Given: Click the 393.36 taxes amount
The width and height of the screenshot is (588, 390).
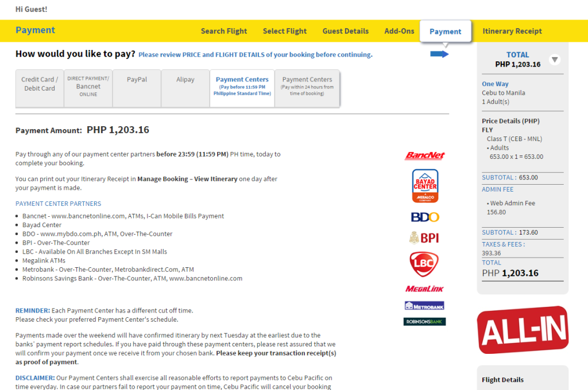Looking at the screenshot, I should pos(492,253).
